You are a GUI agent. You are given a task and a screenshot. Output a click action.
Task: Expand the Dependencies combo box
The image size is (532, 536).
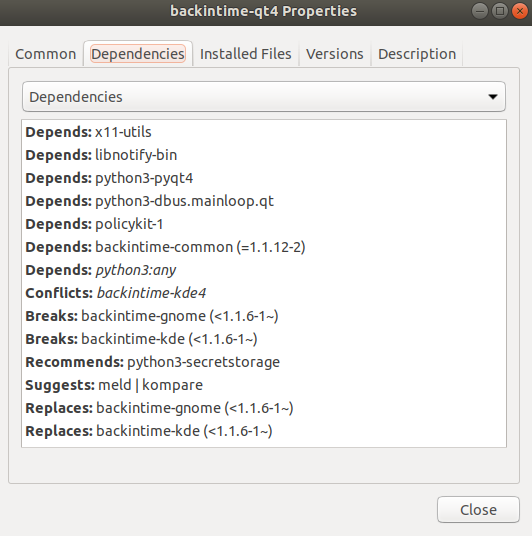(x=264, y=97)
